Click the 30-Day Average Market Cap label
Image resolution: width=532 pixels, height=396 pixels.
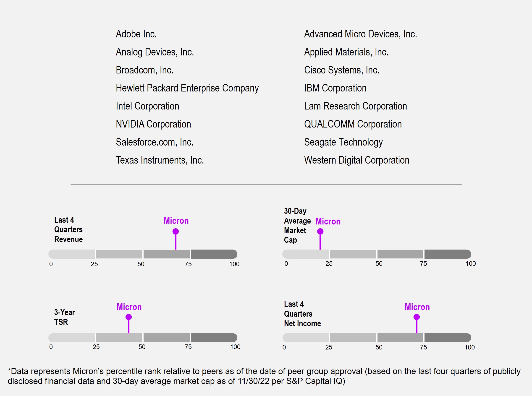(x=297, y=226)
